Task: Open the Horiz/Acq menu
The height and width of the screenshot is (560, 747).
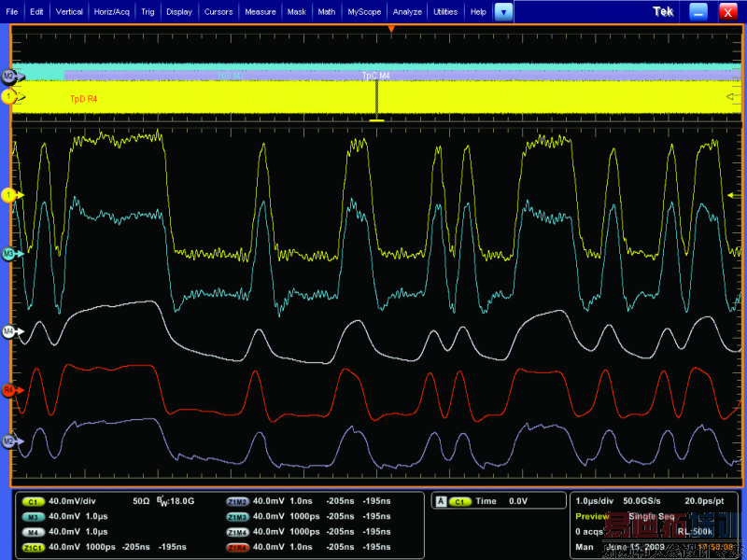Action: coord(112,12)
